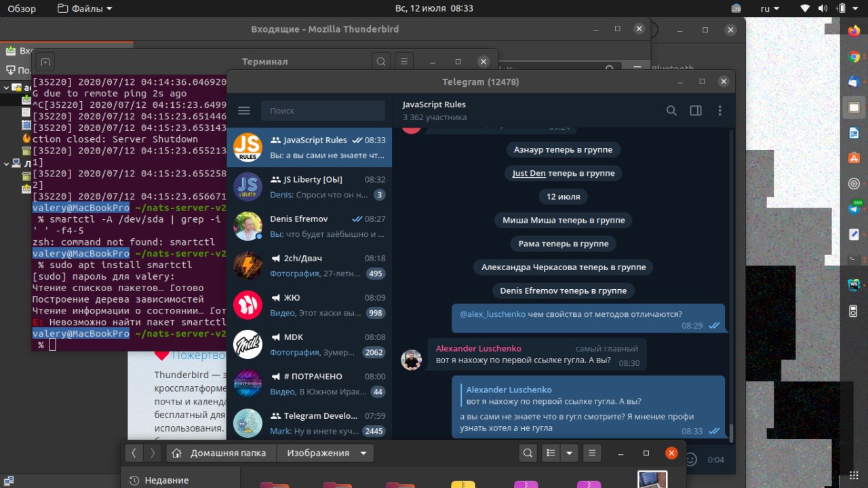Launch Firefox from the dock
The image size is (868, 488).
point(854,31)
